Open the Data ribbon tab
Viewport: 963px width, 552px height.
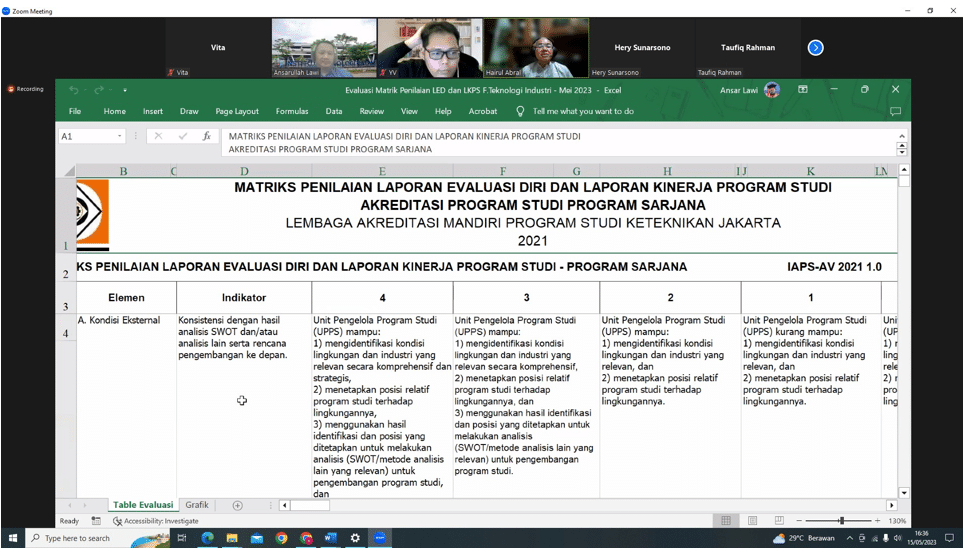(334, 111)
